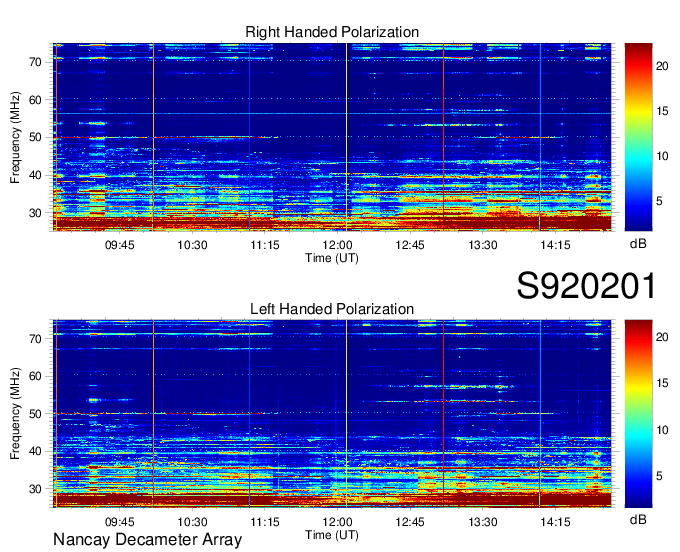The image size is (680, 552).
Task: Click the 10:30 tick on upper plot
Action: click(193, 245)
